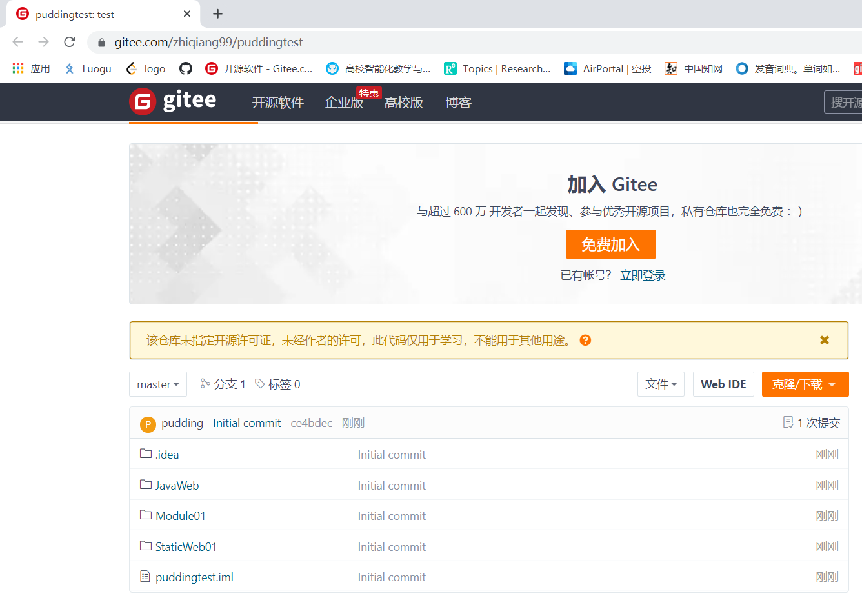Open the 高校智能化教学 bookmark
This screenshot has height=616, width=862.
(378, 68)
